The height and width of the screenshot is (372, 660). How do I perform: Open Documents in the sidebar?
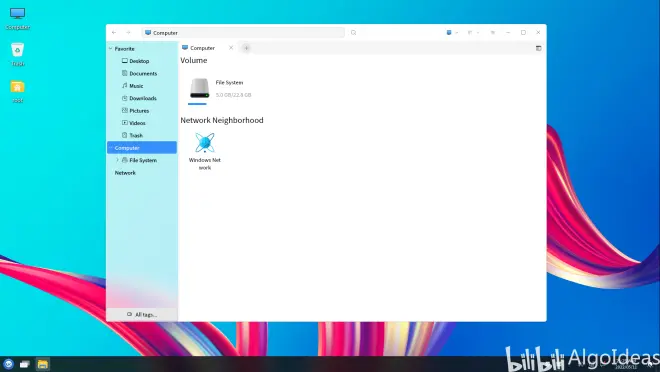coord(139,73)
